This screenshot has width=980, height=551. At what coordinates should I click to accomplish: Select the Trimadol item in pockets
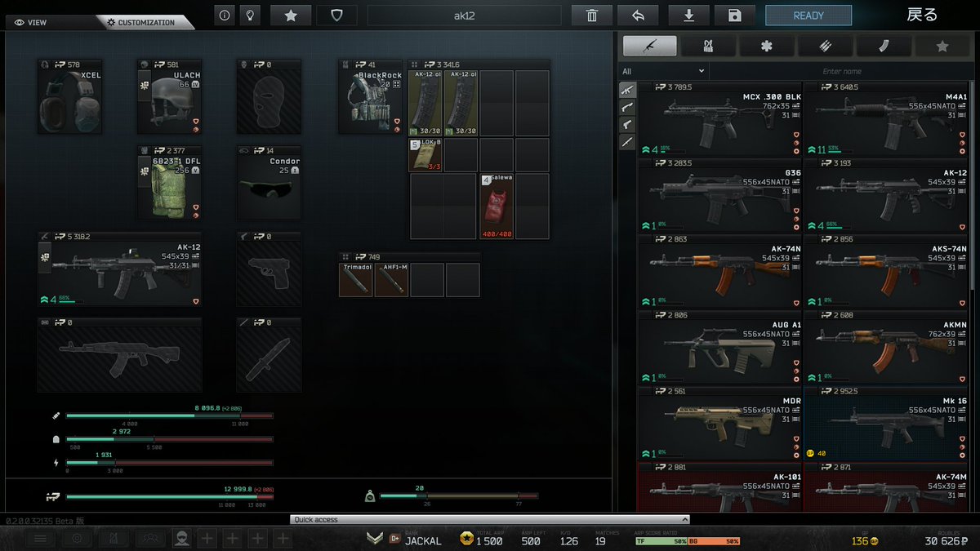coord(356,279)
